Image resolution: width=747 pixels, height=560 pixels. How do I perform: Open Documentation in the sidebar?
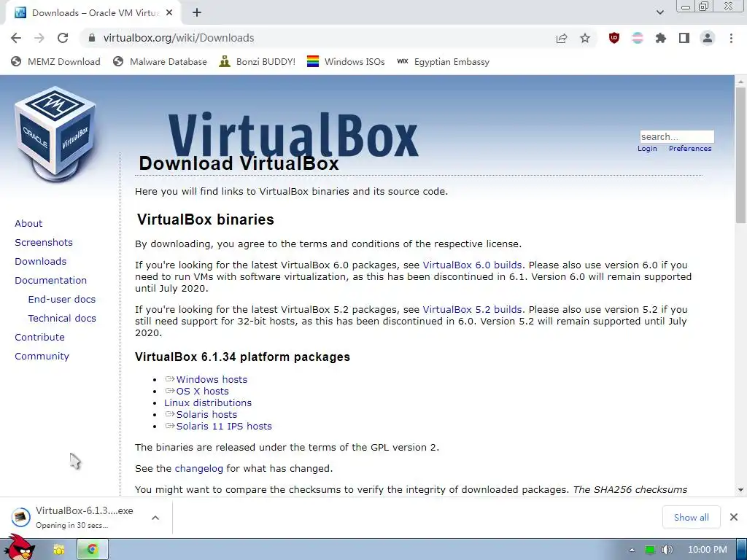coord(50,281)
